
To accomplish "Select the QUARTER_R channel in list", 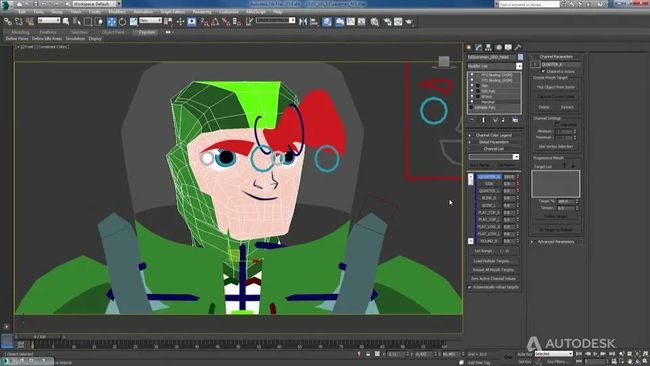I will (x=489, y=177).
